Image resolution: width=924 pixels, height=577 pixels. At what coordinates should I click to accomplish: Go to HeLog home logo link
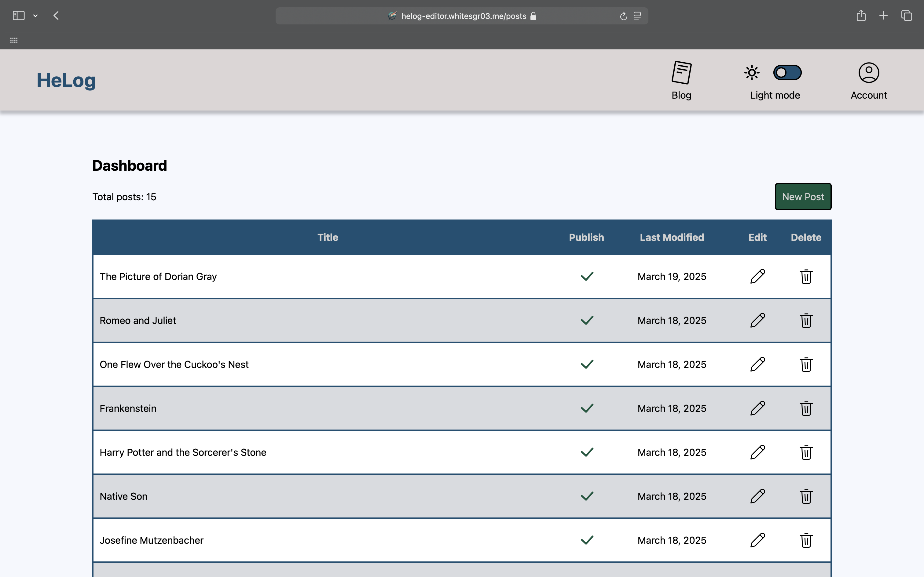[x=66, y=81]
